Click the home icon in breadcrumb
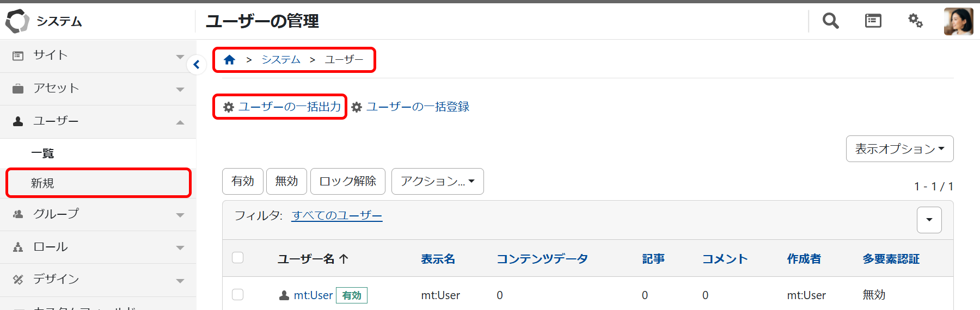Viewport: 980px width, 310px height. tap(229, 60)
